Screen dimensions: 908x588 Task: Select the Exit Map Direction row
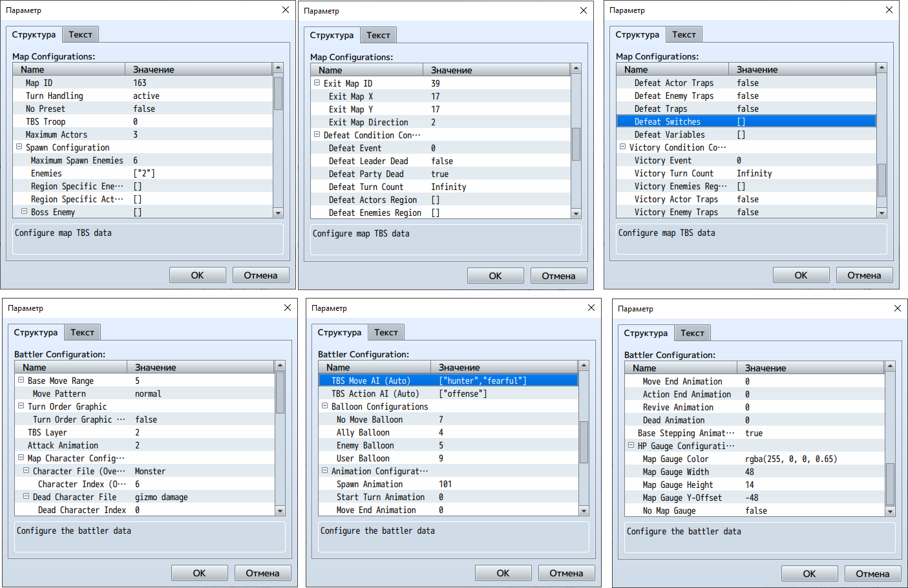point(441,122)
